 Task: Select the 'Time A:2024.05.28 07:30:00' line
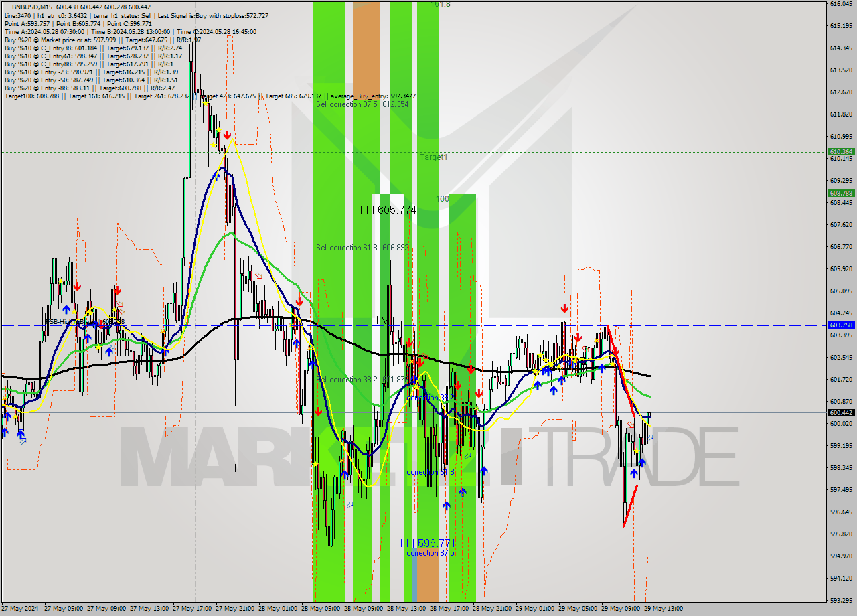(x=131, y=31)
